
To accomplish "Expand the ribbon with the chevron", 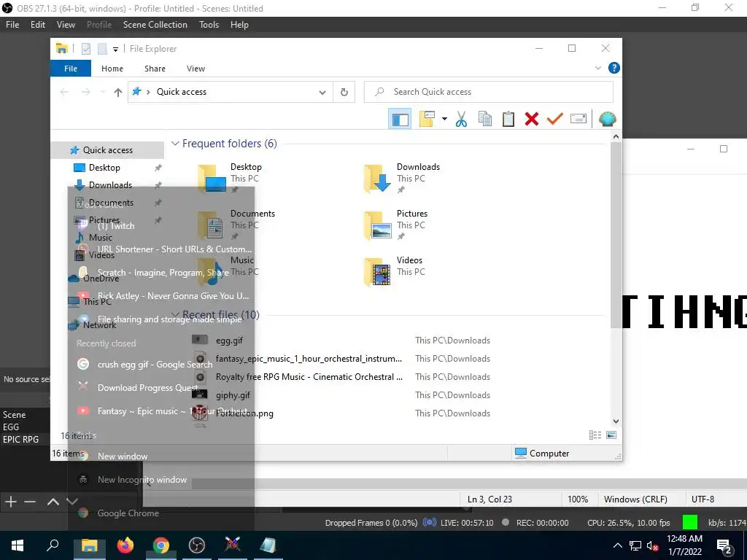I will (598, 68).
